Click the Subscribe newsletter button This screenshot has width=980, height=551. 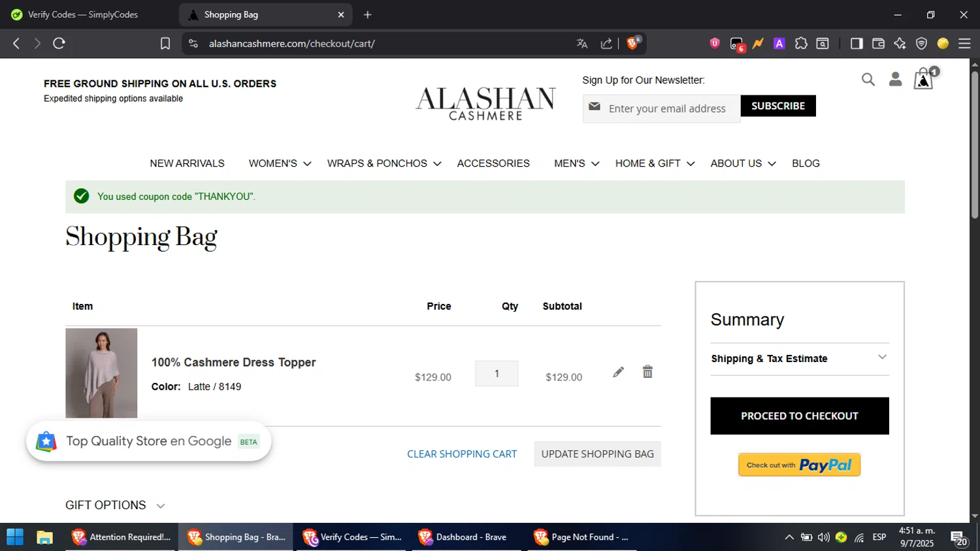[x=778, y=106]
